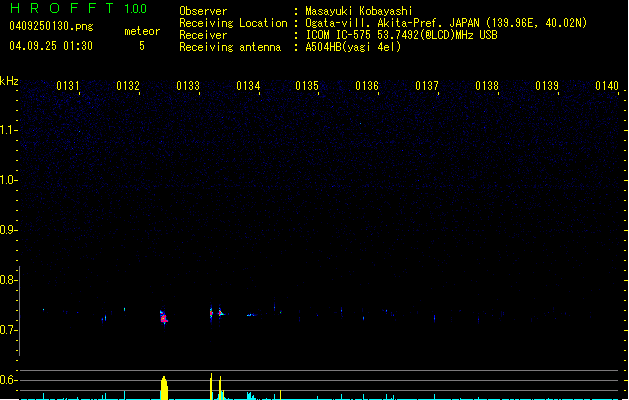
Task: Click the kHz axis unit label
Action: point(9,81)
